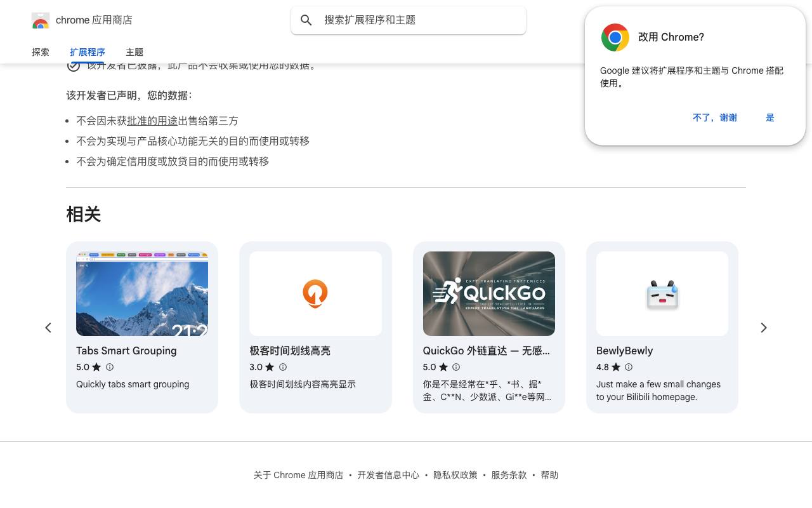The width and height of the screenshot is (812, 508).
Task: Click the Chrome Web Store logo icon
Action: point(41,20)
